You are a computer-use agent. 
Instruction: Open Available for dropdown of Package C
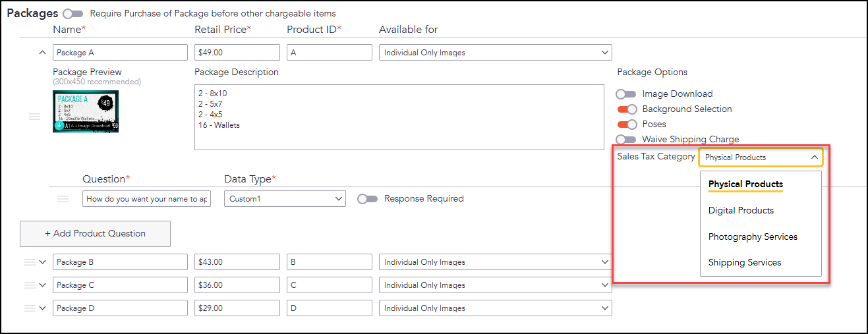coord(495,285)
